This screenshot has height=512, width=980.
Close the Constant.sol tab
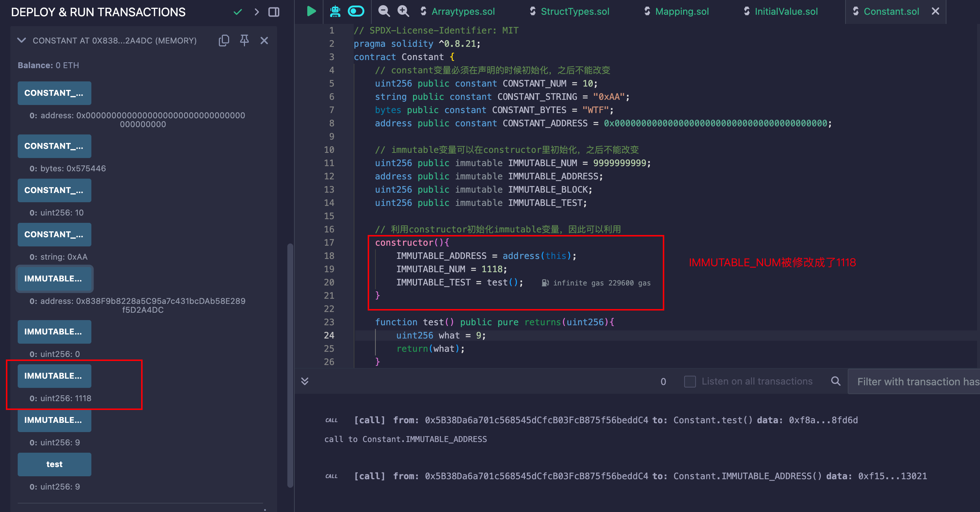[935, 11]
